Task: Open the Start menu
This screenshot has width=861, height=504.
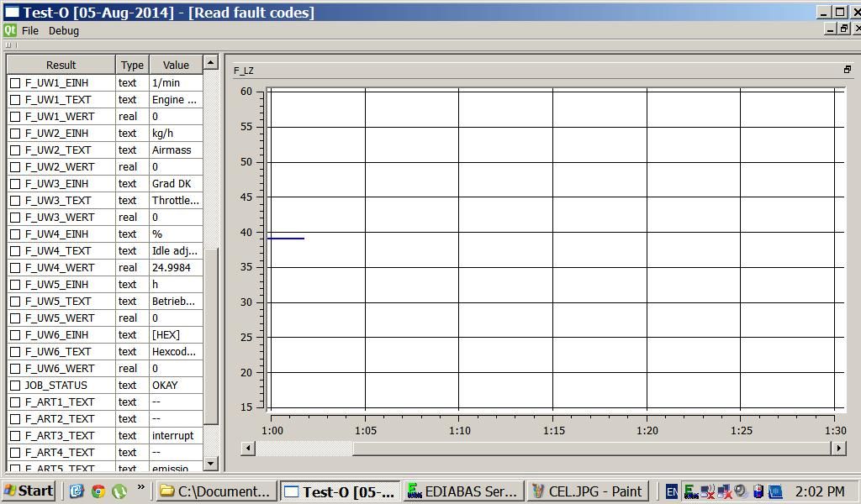Action: [29, 491]
